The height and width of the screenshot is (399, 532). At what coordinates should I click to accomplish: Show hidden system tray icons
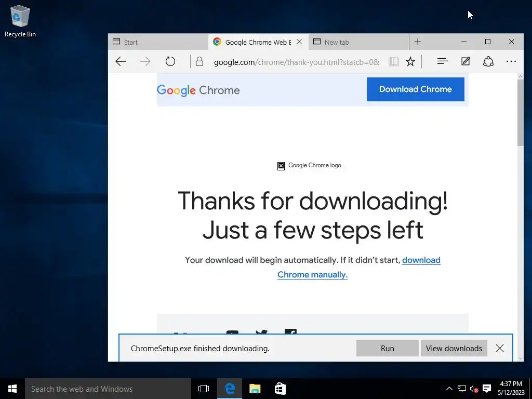[449, 389]
